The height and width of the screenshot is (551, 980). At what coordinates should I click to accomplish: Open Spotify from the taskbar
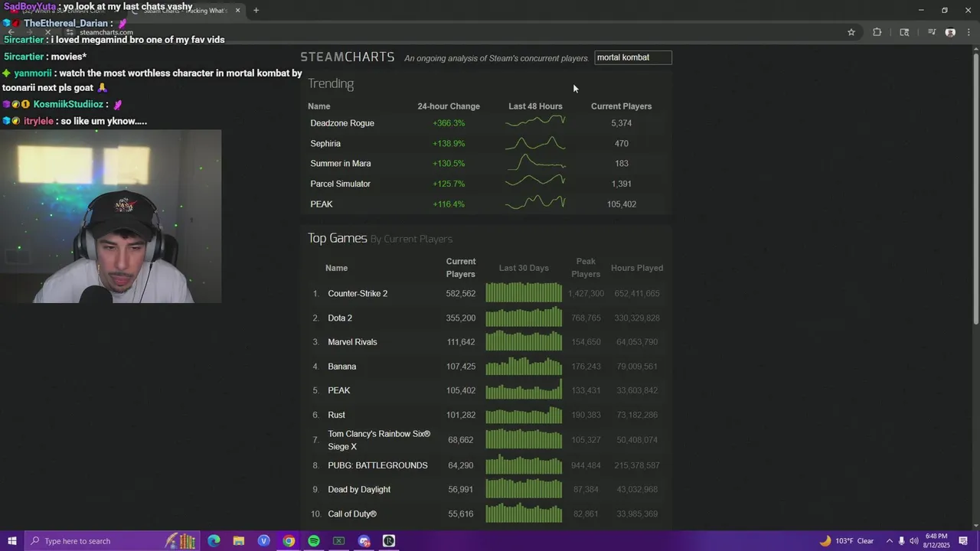click(314, 541)
